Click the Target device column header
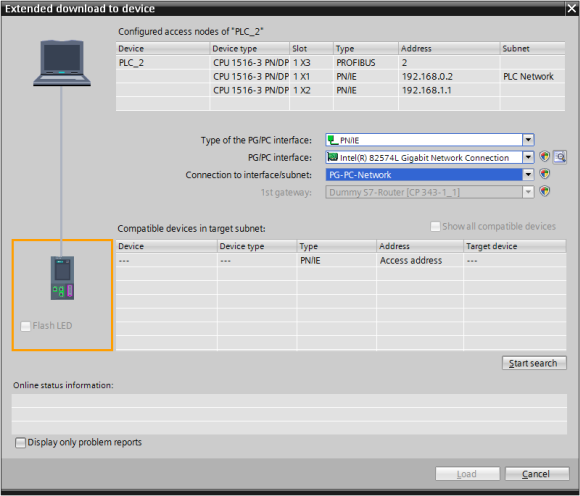This screenshot has height=496, width=580. click(515, 246)
